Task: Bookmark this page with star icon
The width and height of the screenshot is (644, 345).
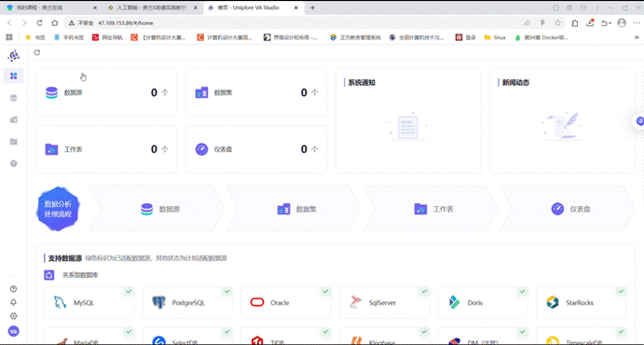Action: [557, 23]
